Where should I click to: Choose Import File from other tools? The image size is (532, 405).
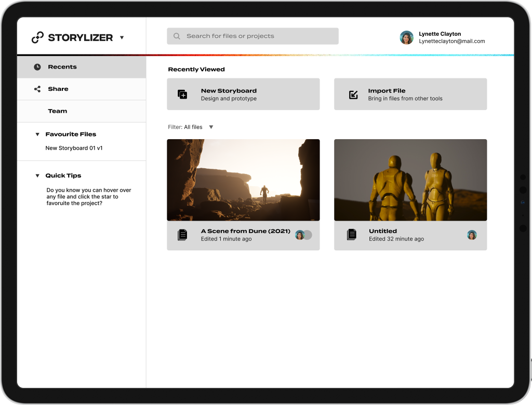coord(410,95)
